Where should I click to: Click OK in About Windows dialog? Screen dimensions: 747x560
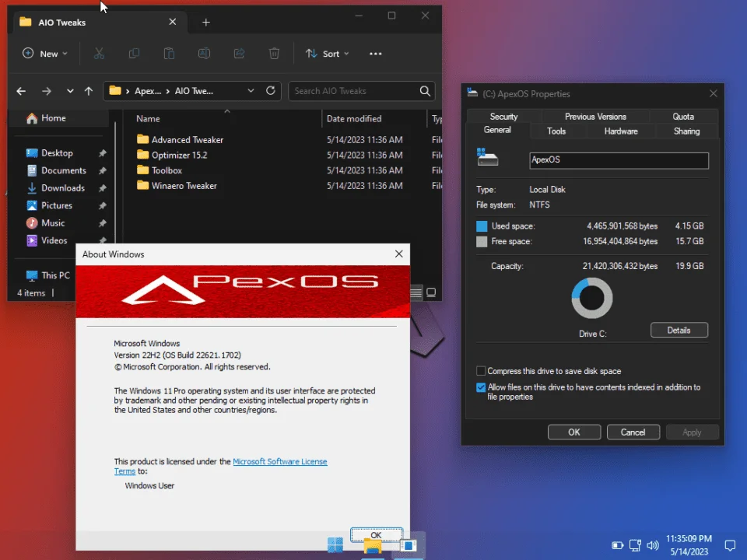pyautogui.click(x=377, y=535)
